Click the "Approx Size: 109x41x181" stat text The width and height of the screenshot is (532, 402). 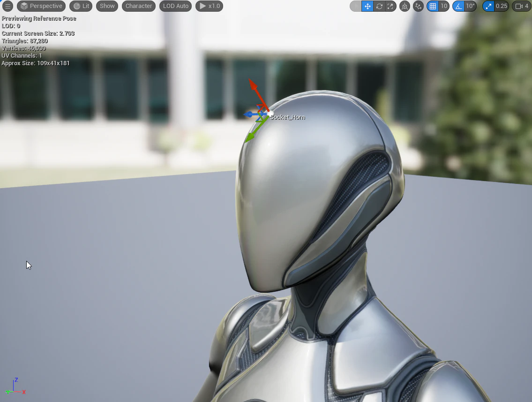(36, 63)
